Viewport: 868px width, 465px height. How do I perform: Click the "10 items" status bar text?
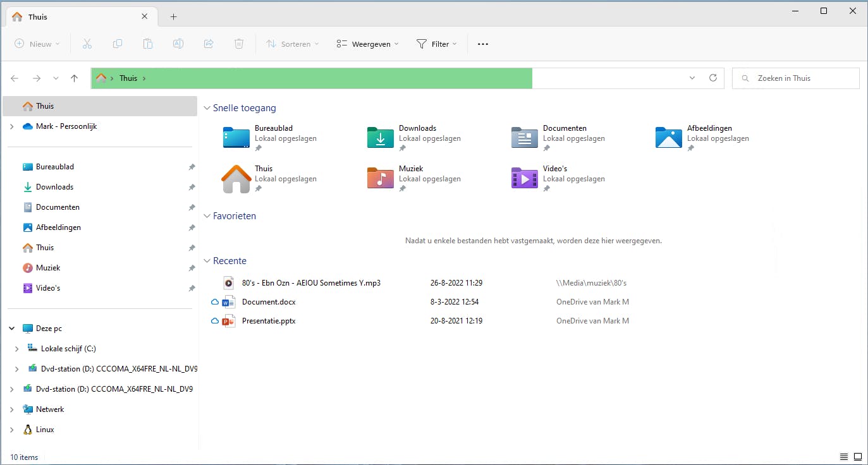coord(24,457)
